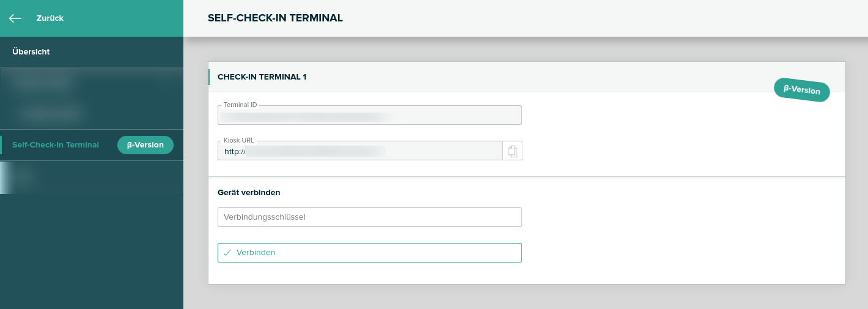Focus the Verbindungsschlüssel input field
This screenshot has width=868, height=309.
(369, 217)
